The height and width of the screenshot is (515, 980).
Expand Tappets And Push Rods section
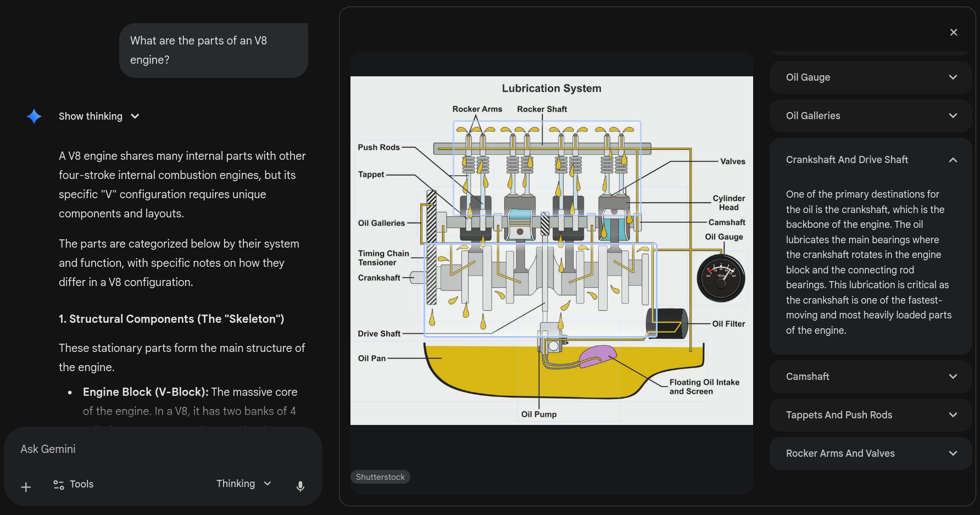click(870, 415)
